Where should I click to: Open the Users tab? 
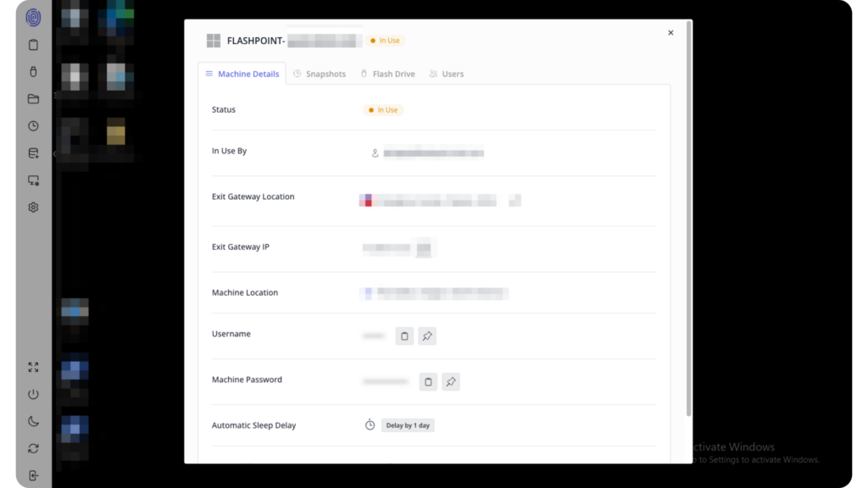pos(446,74)
